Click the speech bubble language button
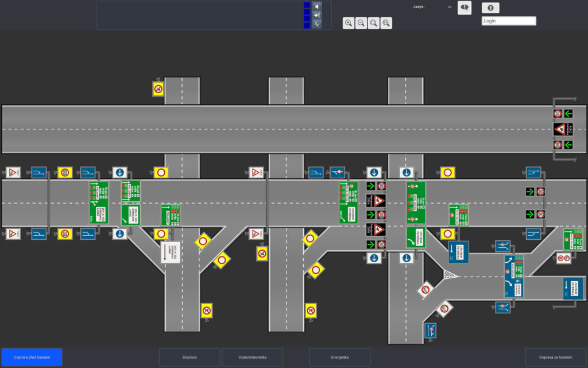The height and width of the screenshot is (368, 588). pyautogui.click(x=464, y=7)
